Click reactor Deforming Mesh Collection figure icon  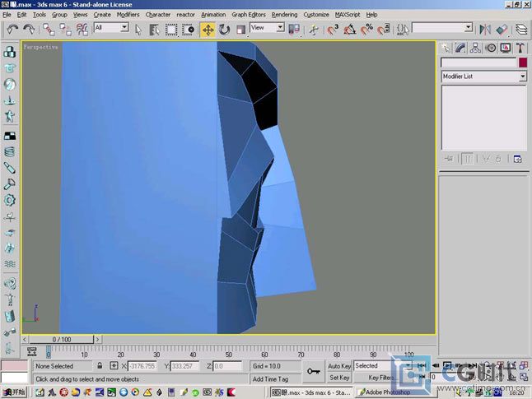coord(10,116)
